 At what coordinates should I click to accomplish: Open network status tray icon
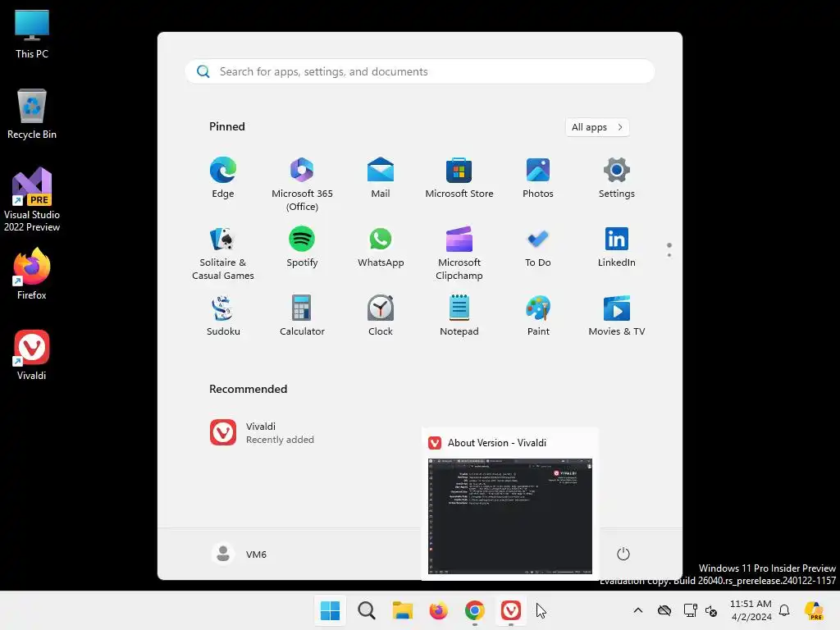pyautogui.click(x=690, y=610)
